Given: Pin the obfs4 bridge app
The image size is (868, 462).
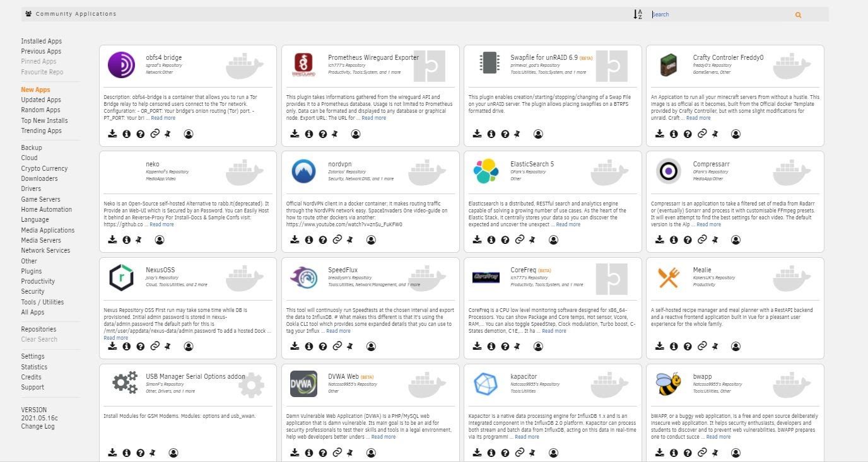Looking at the screenshot, I should [168, 134].
